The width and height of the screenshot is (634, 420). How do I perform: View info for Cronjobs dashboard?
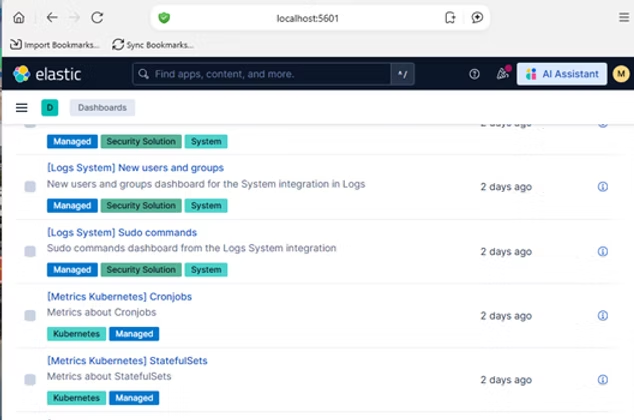[602, 315]
